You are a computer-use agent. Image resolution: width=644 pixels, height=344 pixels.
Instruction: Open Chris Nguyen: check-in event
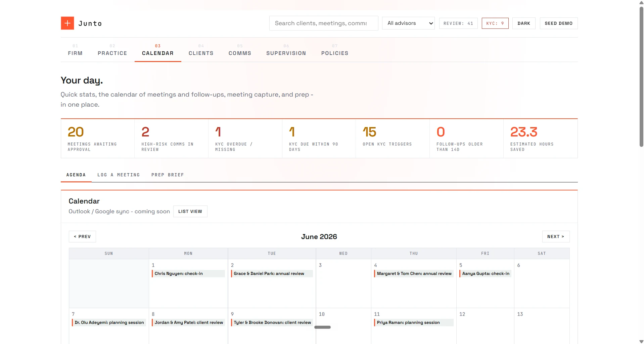[188, 274]
